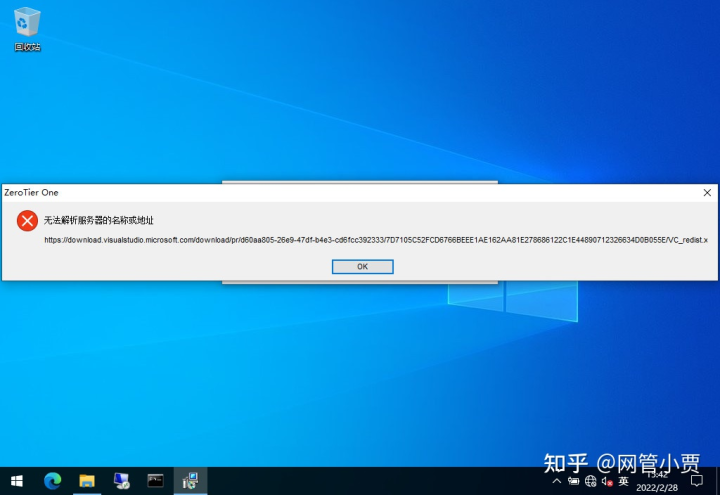Select the 回收站 Recycle Bin desktop icon

click(x=27, y=29)
